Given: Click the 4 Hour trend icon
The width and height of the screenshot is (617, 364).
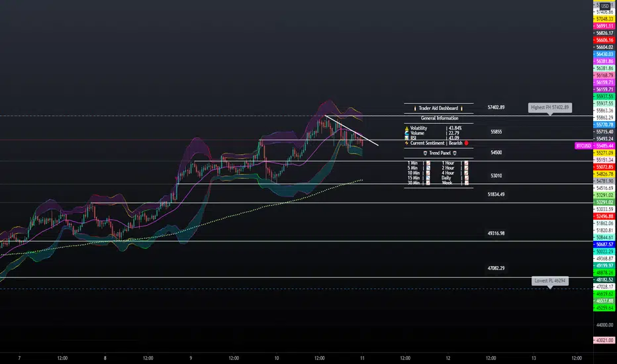Looking at the screenshot, I should pos(466,173).
